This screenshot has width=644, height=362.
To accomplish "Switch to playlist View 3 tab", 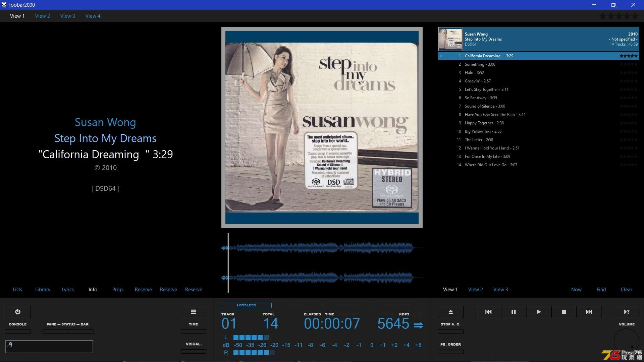I will (501, 290).
